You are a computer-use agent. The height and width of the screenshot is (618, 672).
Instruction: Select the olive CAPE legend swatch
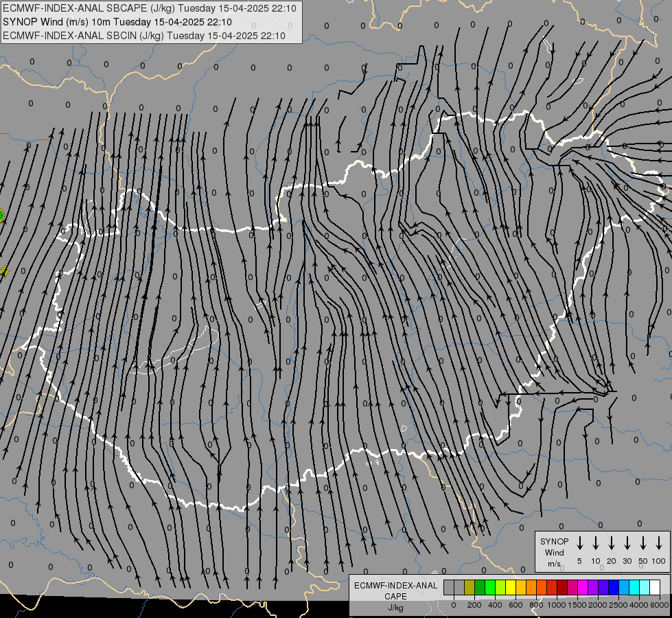point(470,587)
